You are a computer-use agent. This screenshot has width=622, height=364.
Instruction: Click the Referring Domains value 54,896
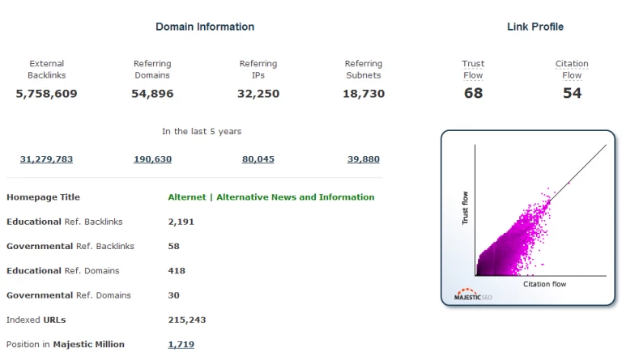pos(153,94)
